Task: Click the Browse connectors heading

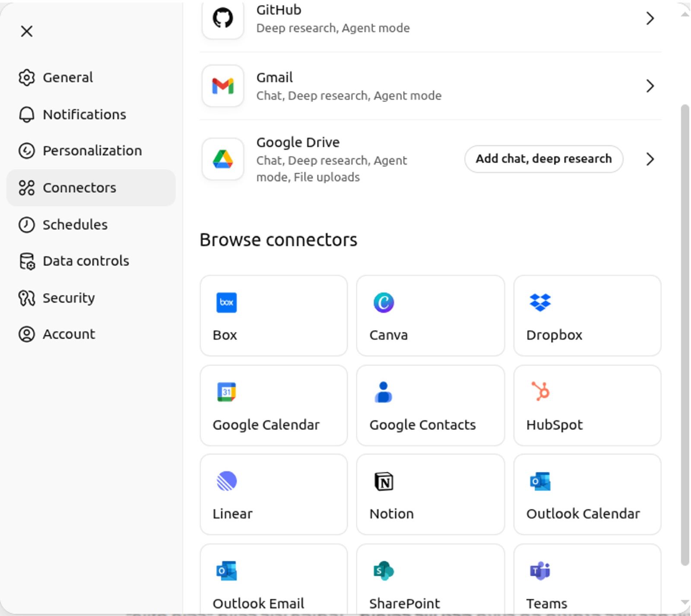Action: click(x=279, y=240)
